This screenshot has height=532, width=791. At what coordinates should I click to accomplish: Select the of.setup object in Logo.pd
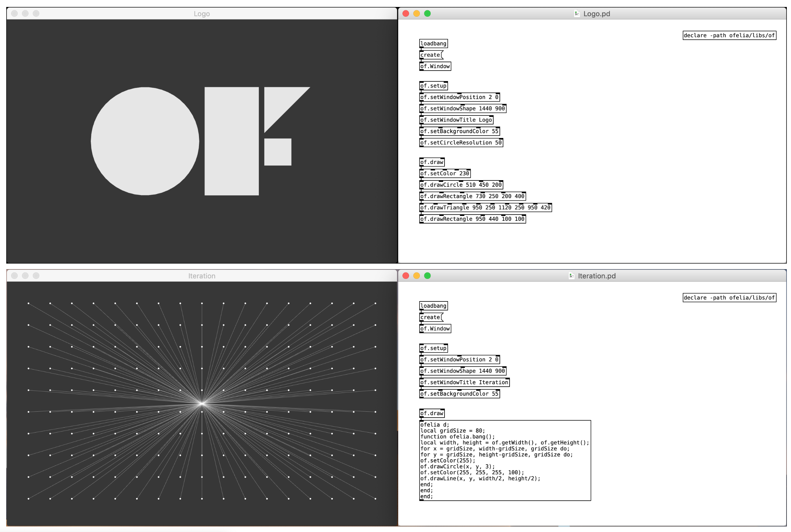[433, 86]
